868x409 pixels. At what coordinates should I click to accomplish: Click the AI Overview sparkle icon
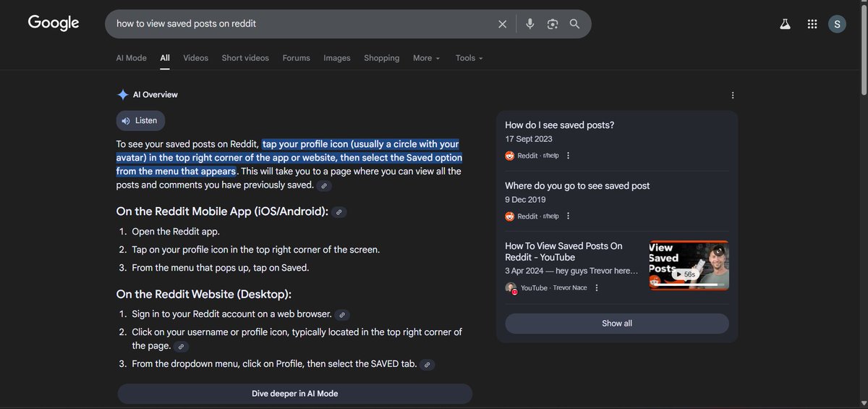(122, 95)
